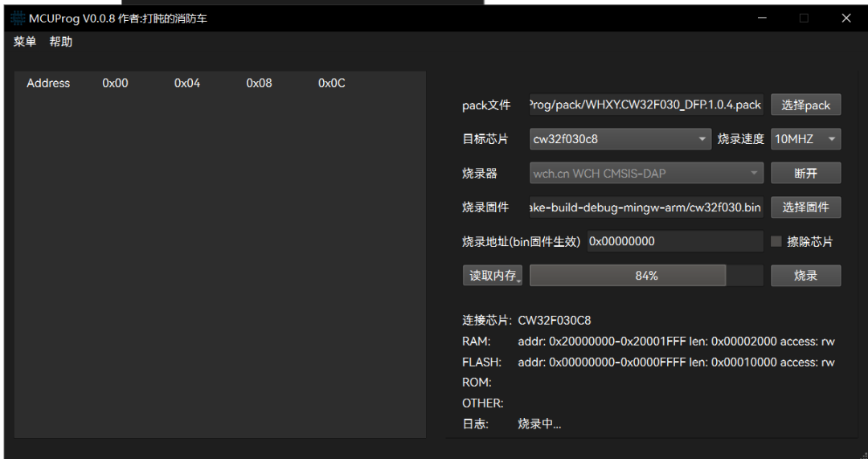Screen dimensions: 868x459
Task: Click the 84% progress bar
Action: (x=646, y=276)
